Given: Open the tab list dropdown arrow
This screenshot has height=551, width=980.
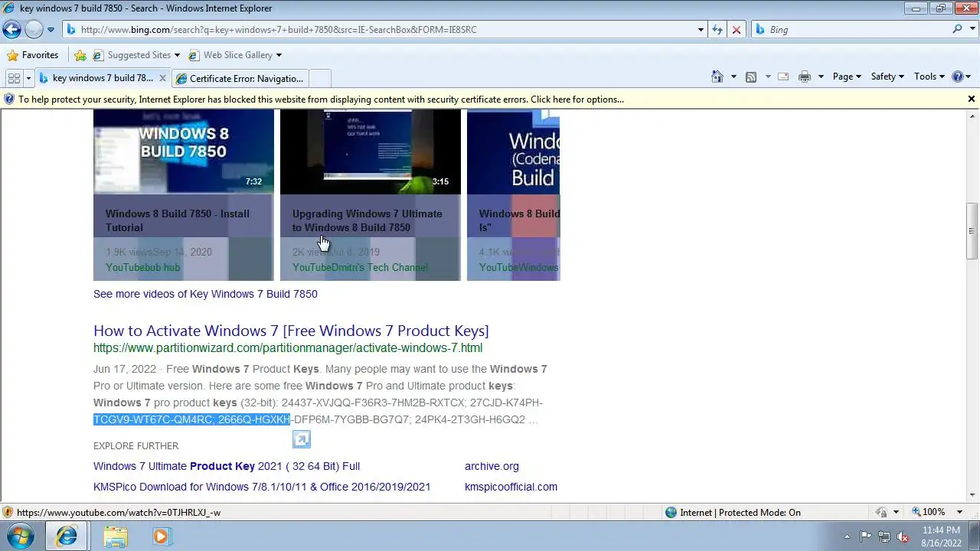Looking at the screenshot, I should point(28,78).
